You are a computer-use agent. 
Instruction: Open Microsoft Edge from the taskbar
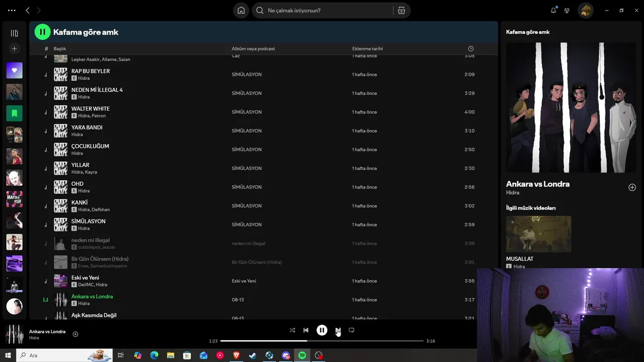point(154,355)
